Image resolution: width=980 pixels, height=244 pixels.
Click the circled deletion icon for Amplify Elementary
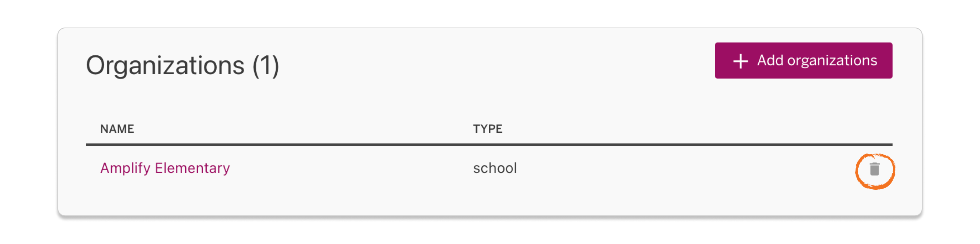[x=875, y=169]
